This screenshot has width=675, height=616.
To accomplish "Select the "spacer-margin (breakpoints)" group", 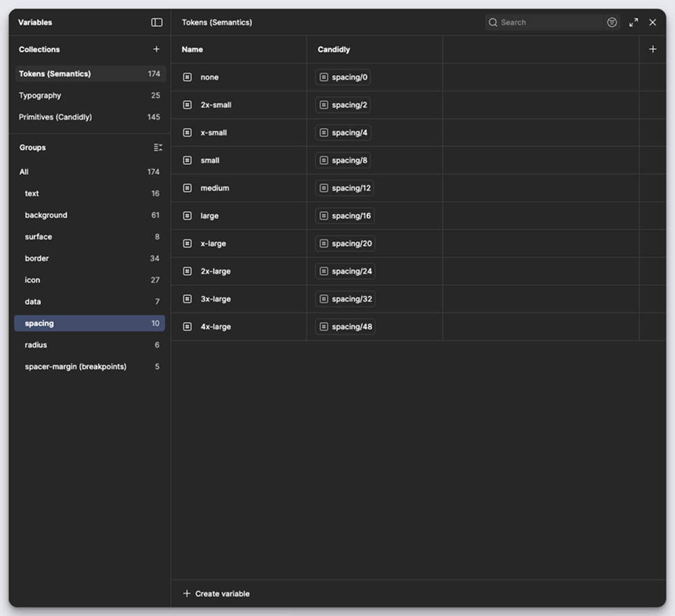I will point(76,366).
